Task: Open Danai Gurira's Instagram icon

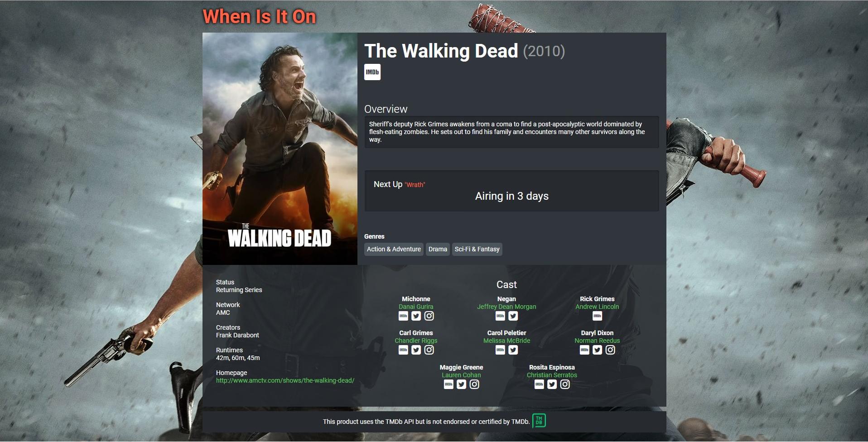Action: coord(429,316)
